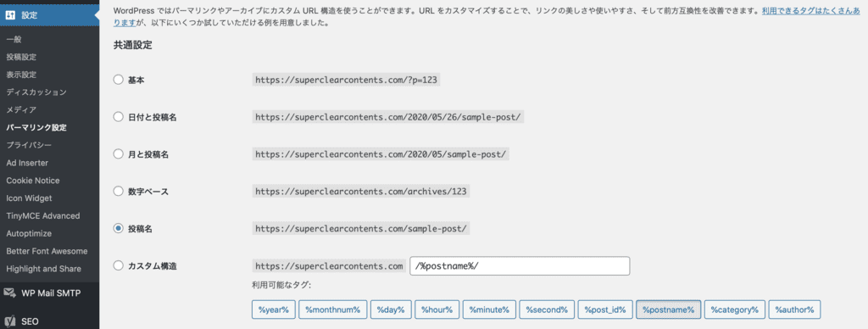Insert the %post_id% tag

click(605, 309)
